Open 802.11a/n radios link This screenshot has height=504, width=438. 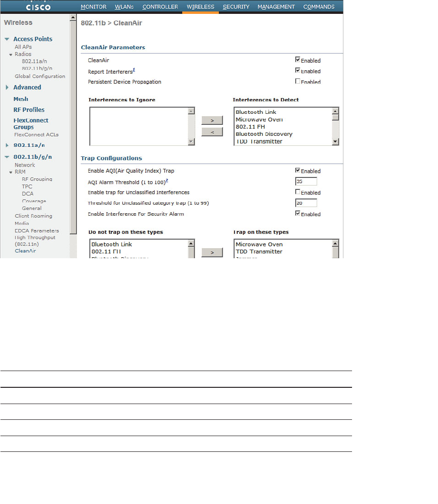[34, 61]
